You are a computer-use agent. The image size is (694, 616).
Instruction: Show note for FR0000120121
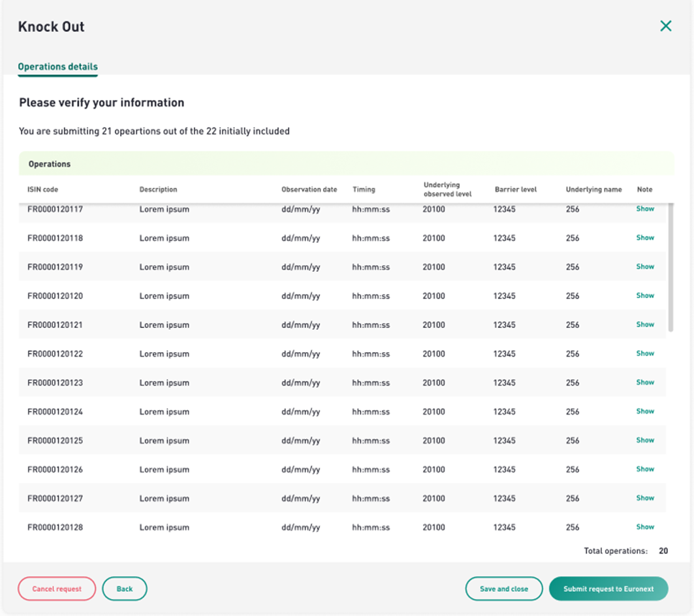pos(645,325)
